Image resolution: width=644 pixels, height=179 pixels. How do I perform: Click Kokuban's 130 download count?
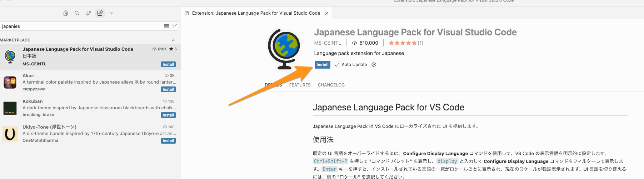[169, 101]
